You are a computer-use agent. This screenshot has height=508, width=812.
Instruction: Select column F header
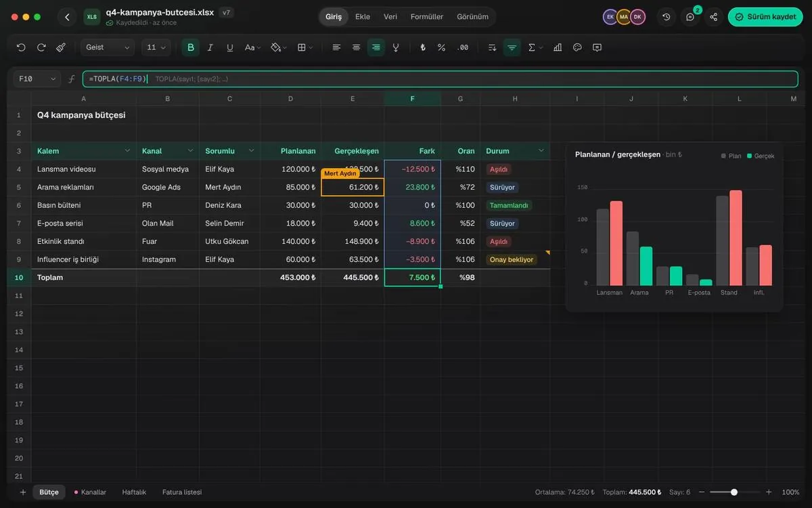413,98
